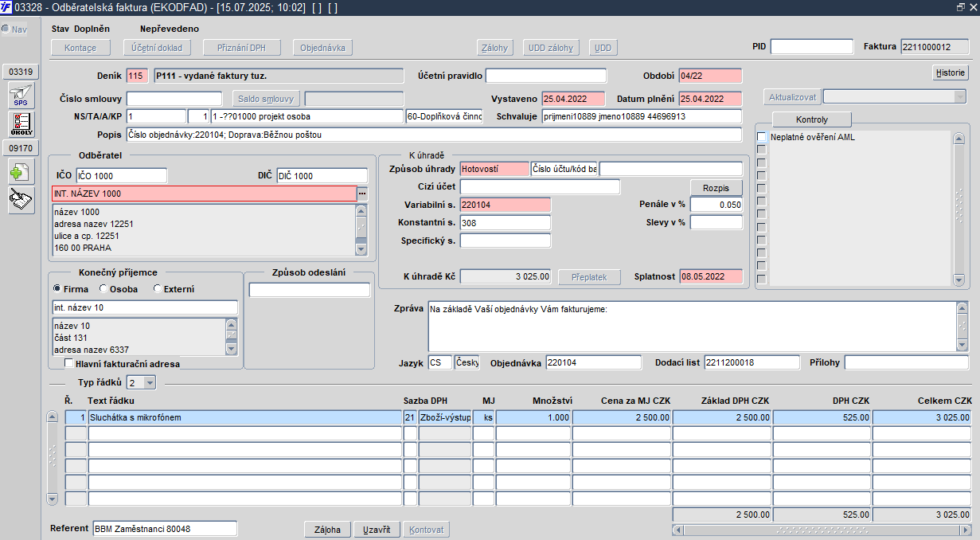Click into the PID input field

[811, 47]
